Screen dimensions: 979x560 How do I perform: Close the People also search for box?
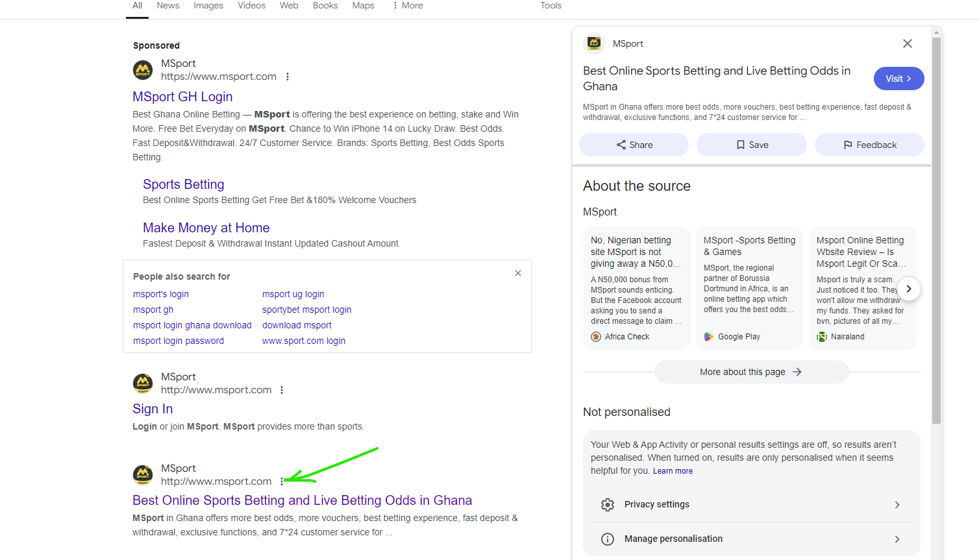pyautogui.click(x=518, y=273)
